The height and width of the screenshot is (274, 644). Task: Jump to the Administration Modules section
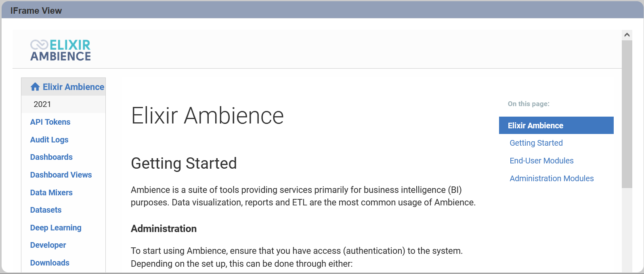pos(552,178)
